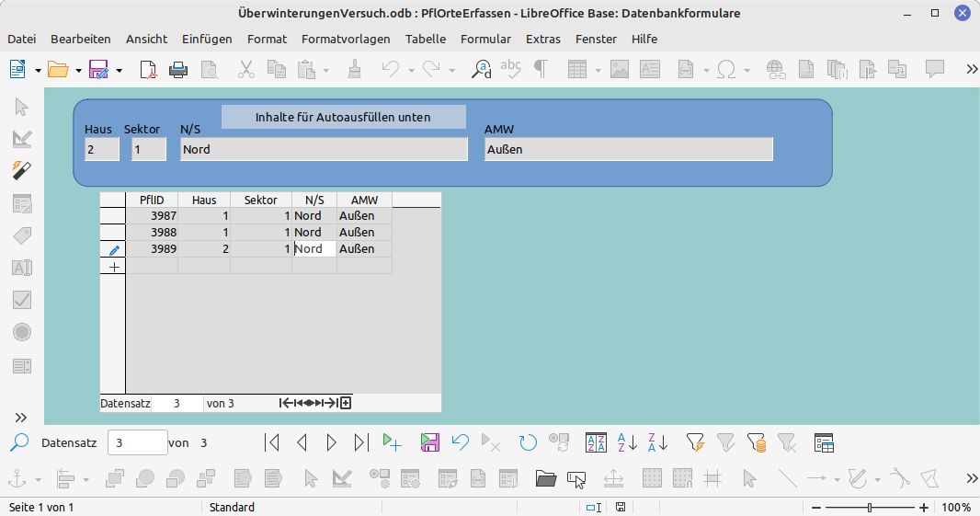
Task: Insert a table from toolbar
Action: pyautogui.click(x=576, y=69)
